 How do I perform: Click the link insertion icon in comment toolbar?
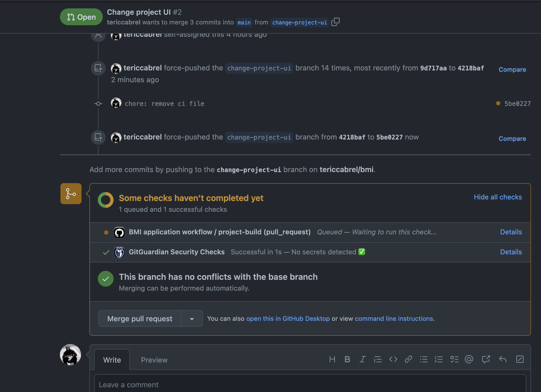pos(408,360)
